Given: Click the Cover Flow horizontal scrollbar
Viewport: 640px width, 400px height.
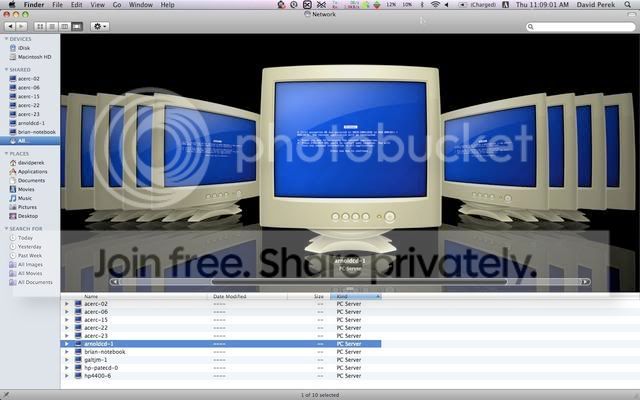Looking at the screenshot, I should (350, 282).
